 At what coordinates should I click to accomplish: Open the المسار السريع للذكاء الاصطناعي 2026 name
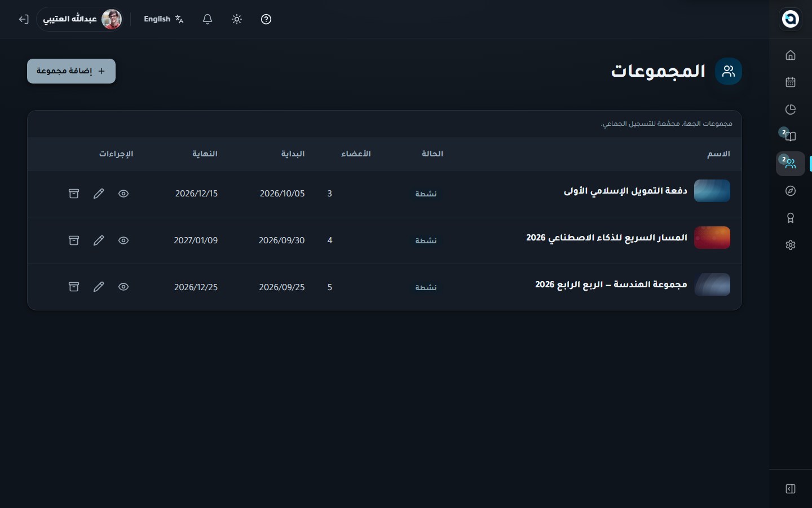(x=607, y=238)
